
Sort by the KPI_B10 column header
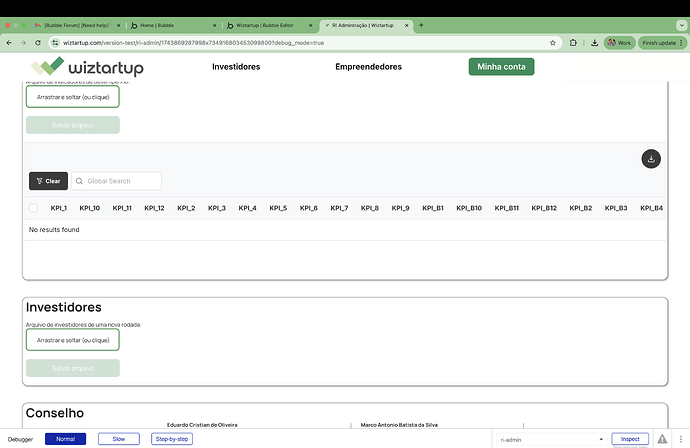469,208
